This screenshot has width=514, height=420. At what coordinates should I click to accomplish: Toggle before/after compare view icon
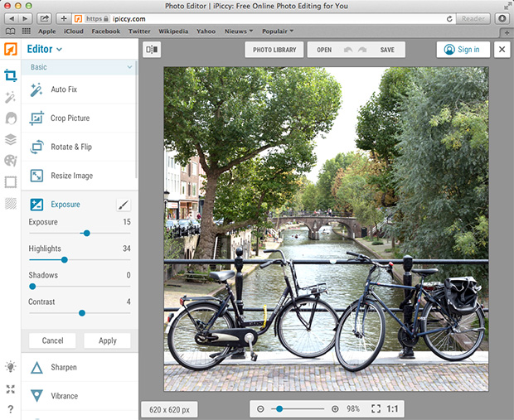click(x=152, y=50)
